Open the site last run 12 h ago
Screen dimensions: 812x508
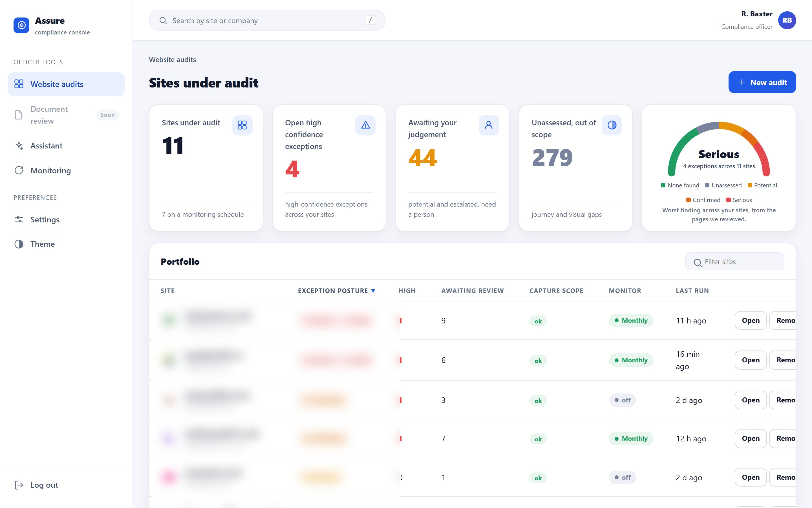pos(750,438)
